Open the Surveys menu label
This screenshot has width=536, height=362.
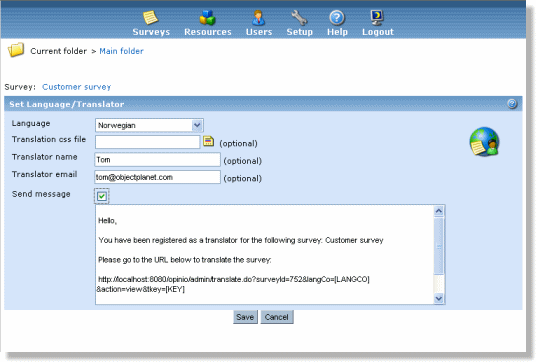click(x=151, y=32)
